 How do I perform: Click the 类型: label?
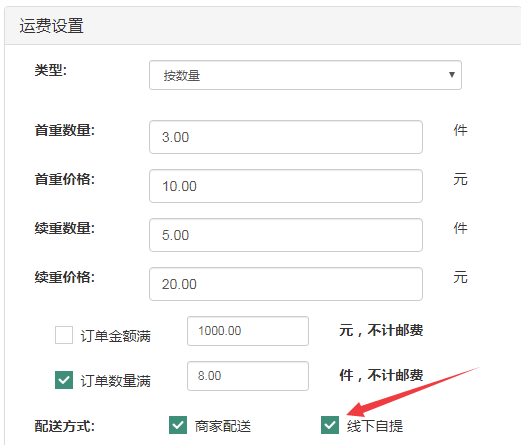[51, 70]
